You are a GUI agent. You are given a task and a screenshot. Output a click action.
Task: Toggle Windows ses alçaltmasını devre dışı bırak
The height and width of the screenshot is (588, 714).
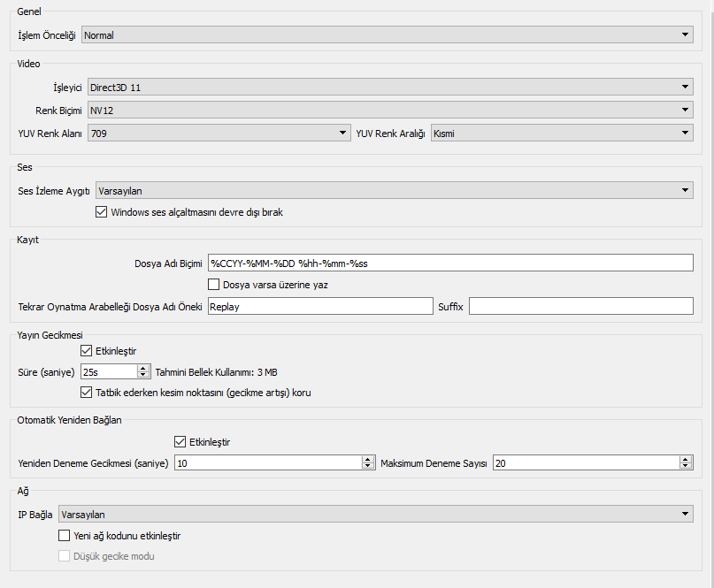pos(101,212)
